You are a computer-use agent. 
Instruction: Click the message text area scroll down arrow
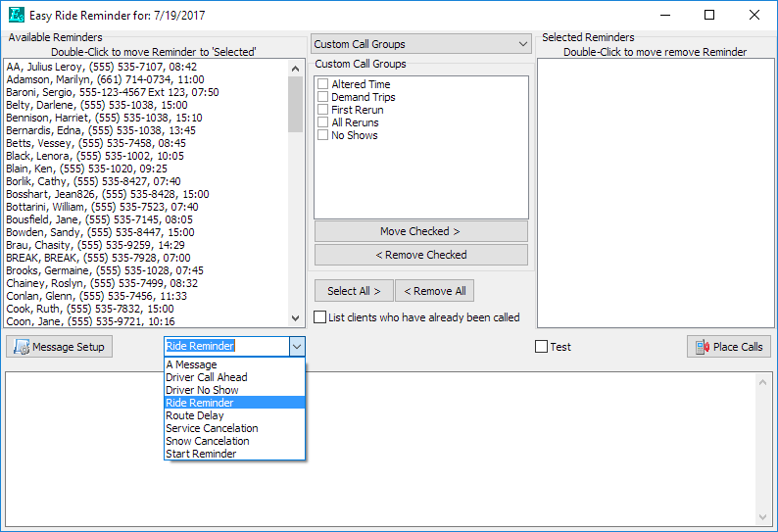[763, 517]
